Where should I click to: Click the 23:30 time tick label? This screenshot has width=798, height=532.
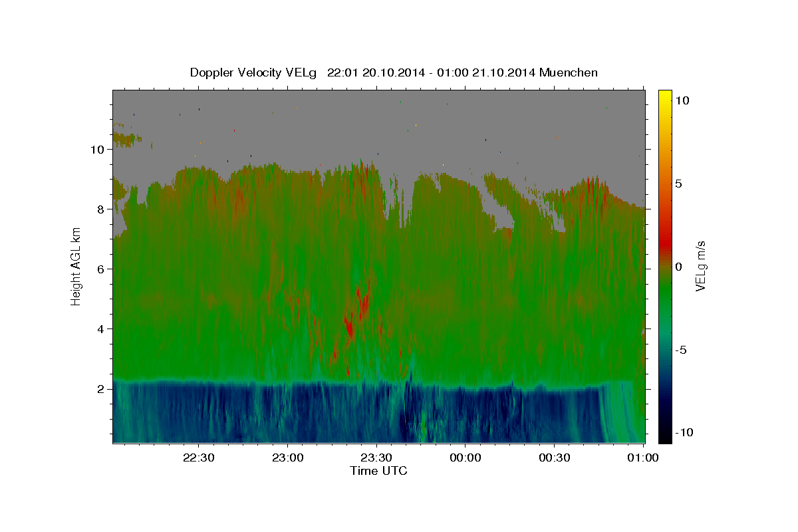pyautogui.click(x=376, y=458)
